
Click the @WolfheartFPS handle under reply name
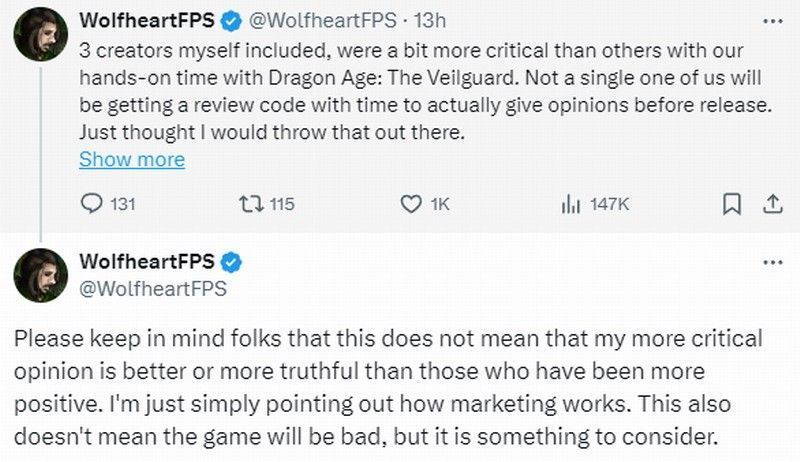pos(153,289)
